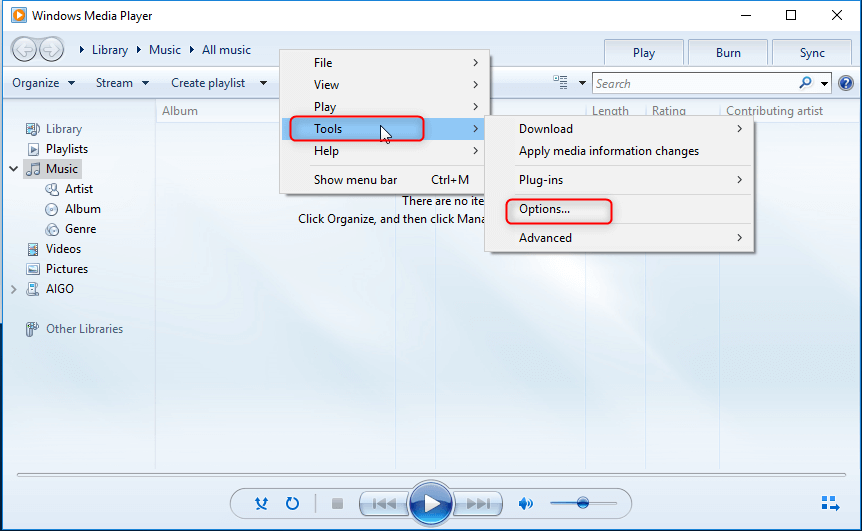862x531 pixels.
Task: Start playback with the Play button
Action: click(x=430, y=503)
